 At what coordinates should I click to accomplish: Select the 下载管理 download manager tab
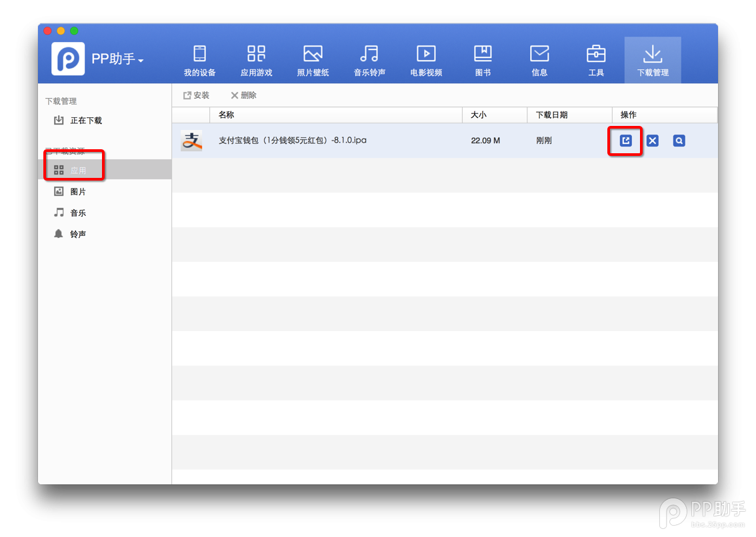pos(653,60)
